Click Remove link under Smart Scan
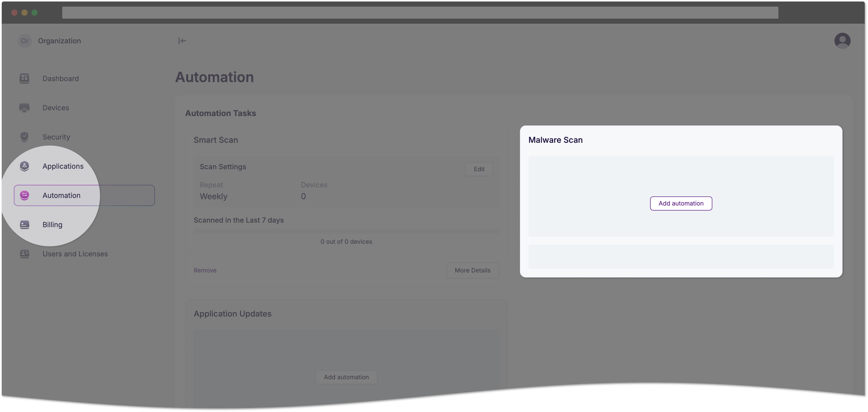This screenshot has height=412, width=868. pyautogui.click(x=205, y=270)
